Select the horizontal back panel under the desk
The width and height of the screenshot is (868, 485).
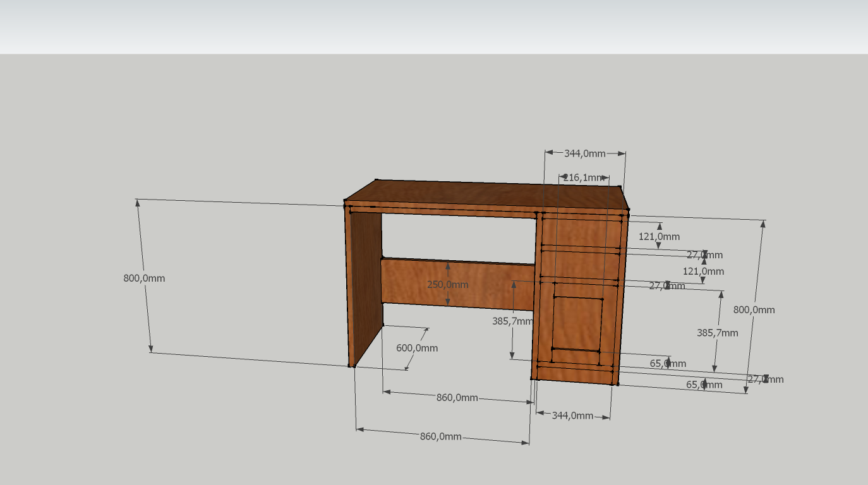pyautogui.click(x=417, y=282)
